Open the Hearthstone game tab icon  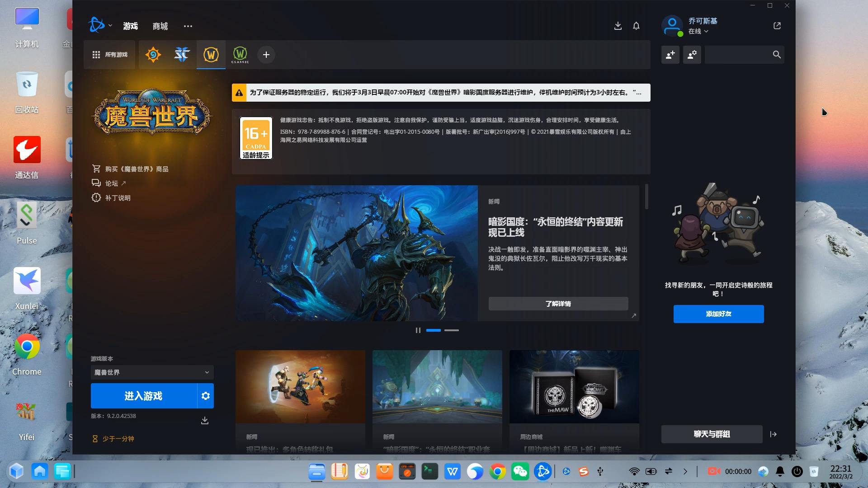tap(153, 55)
